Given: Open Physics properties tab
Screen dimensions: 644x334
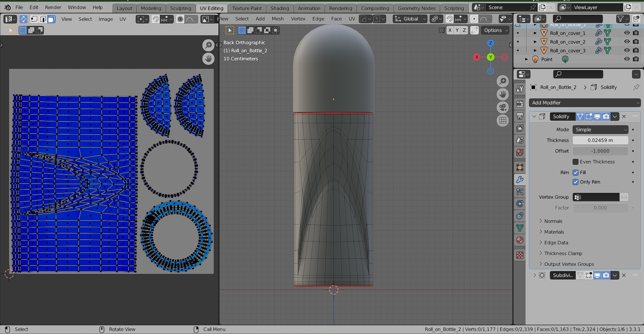Looking at the screenshot, I should (520, 204).
